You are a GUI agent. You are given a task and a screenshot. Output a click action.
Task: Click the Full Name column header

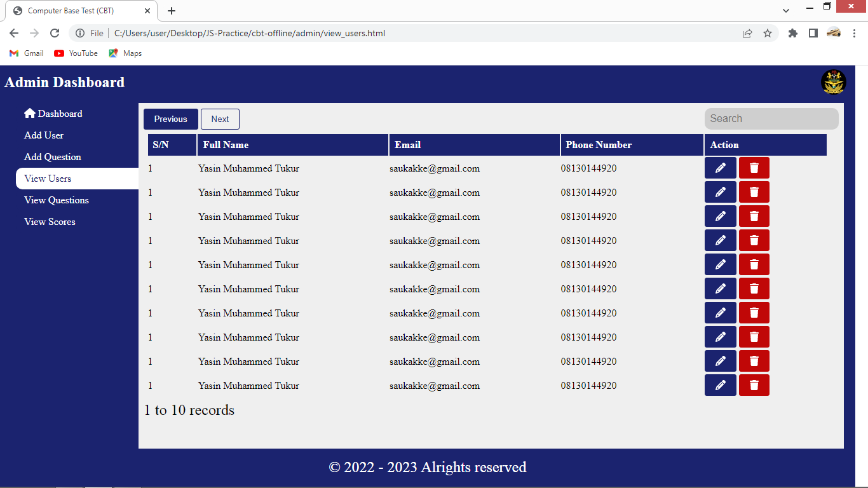(x=293, y=145)
